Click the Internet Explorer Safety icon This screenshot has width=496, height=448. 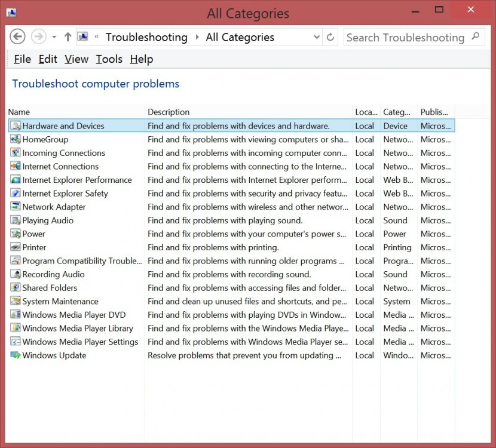(x=15, y=193)
